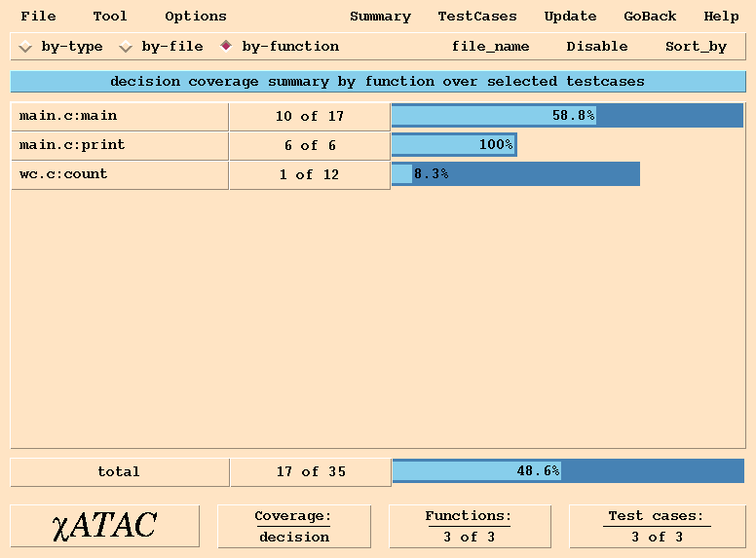Viewport: 756px width, 558px height.
Task: Click the Functions: 3 of 3 box
Action: tap(470, 526)
